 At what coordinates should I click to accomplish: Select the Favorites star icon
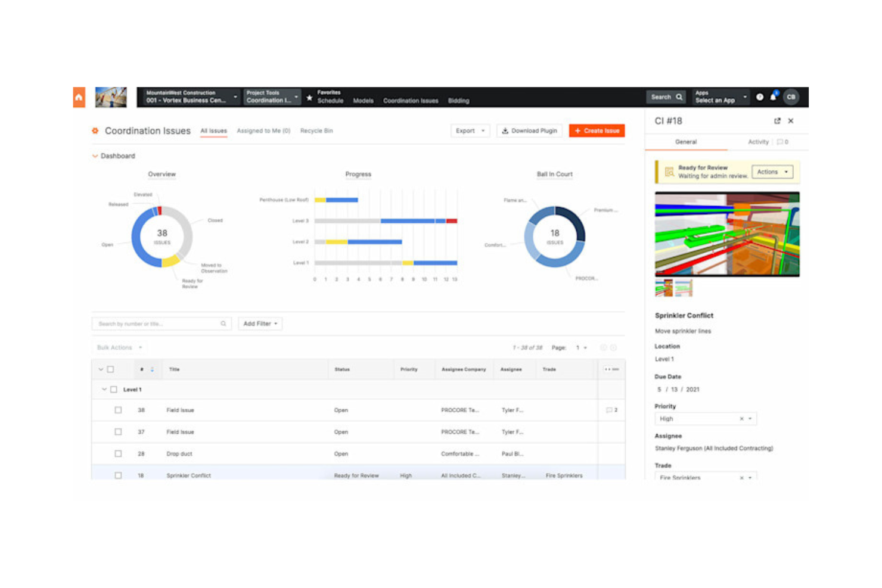click(309, 97)
